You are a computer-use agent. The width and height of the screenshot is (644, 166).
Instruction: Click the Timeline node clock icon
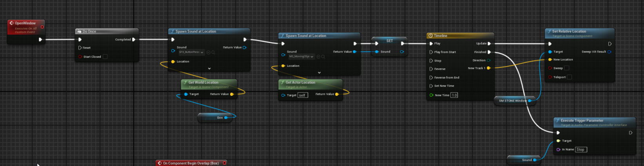pos(430,36)
